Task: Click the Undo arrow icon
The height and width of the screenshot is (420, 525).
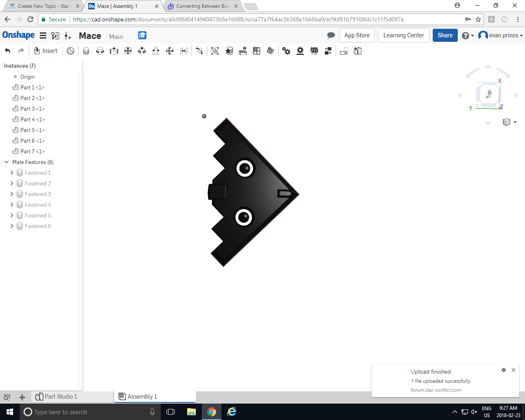Action: click(x=8, y=50)
